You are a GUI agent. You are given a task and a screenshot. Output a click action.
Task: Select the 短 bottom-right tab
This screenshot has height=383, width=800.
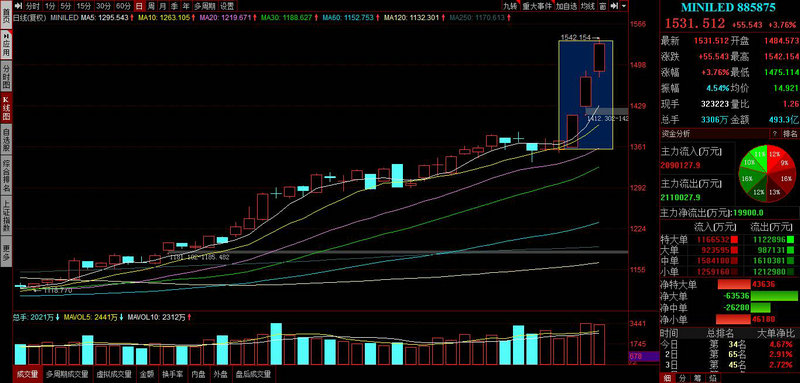pos(713,378)
